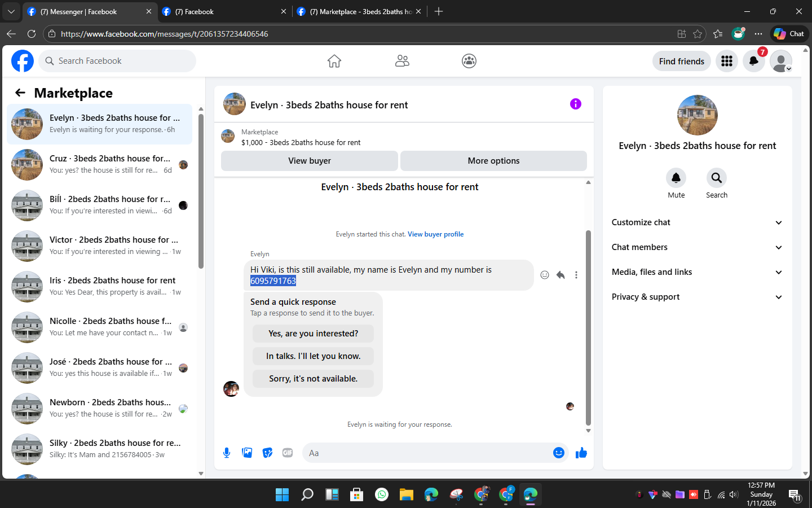Image resolution: width=812 pixels, height=508 pixels.
Task: Open Evelyn 3beds 2baths chat in list
Action: click(x=99, y=124)
